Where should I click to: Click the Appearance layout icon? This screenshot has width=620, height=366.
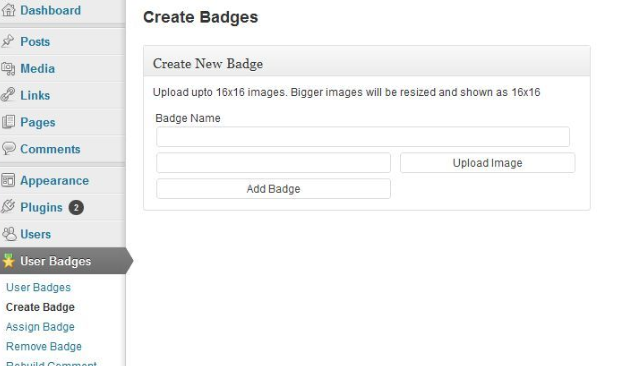coord(8,180)
